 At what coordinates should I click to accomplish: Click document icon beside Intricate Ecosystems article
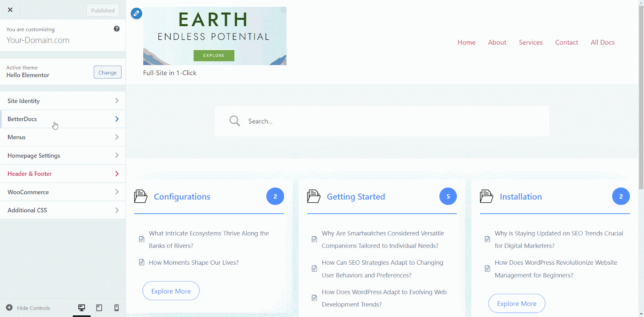(142, 239)
